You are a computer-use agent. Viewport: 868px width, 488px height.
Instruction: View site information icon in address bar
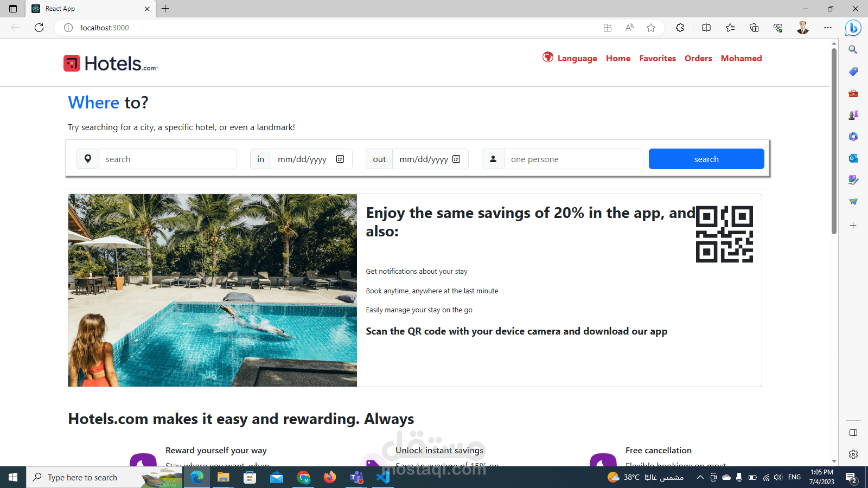(68, 28)
